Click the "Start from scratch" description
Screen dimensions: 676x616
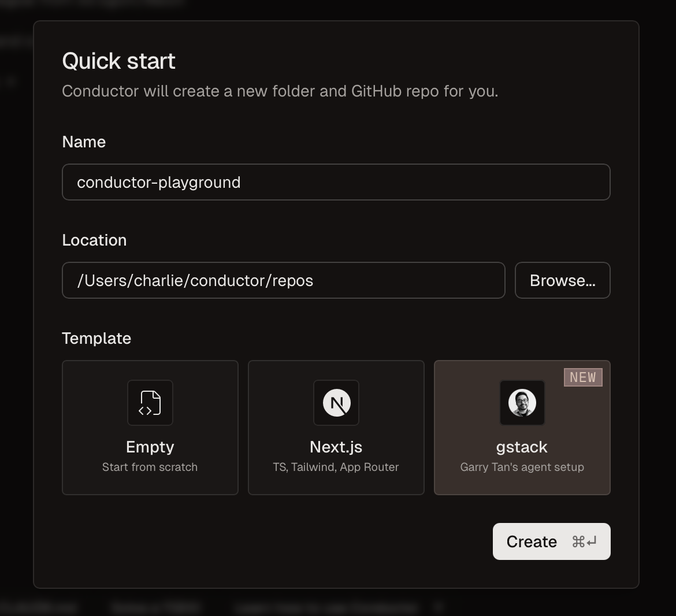(150, 467)
